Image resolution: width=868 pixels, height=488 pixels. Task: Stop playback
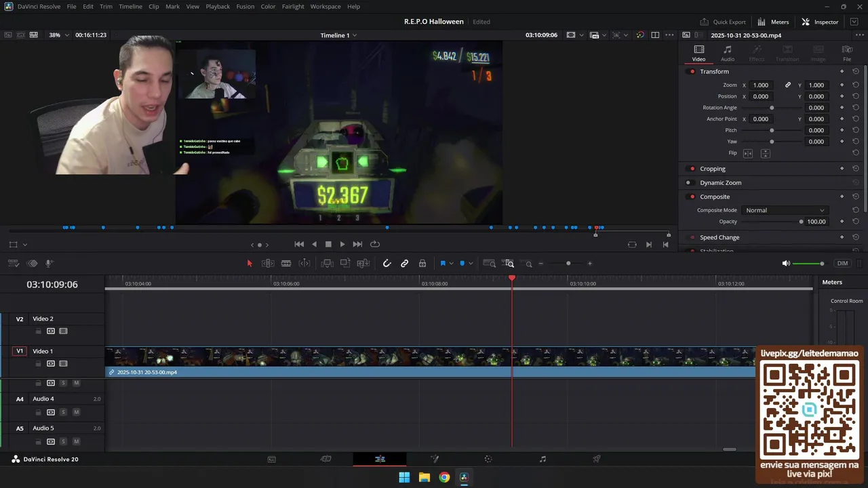click(x=328, y=244)
